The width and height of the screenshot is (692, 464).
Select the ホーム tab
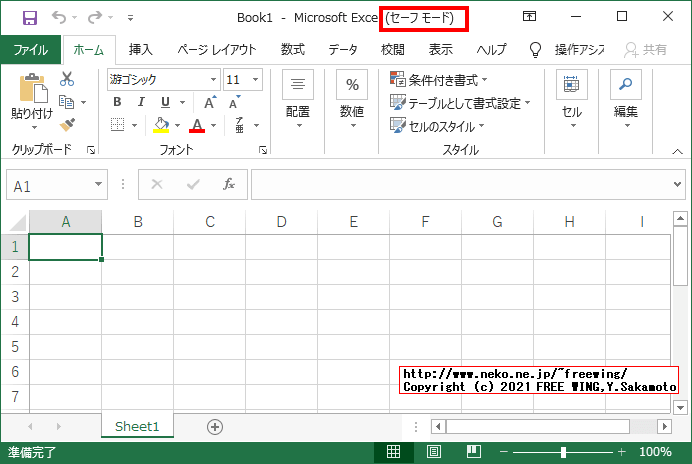point(89,49)
